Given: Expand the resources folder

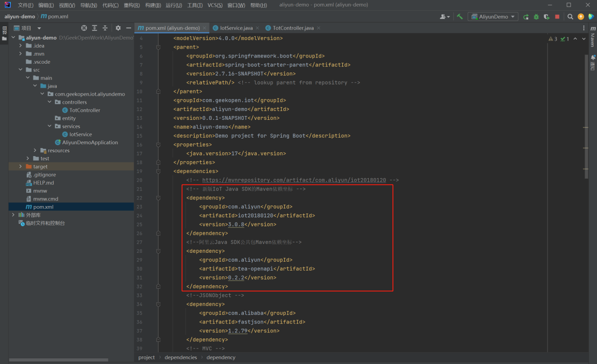Looking at the screenshot, I should (35, 150).
